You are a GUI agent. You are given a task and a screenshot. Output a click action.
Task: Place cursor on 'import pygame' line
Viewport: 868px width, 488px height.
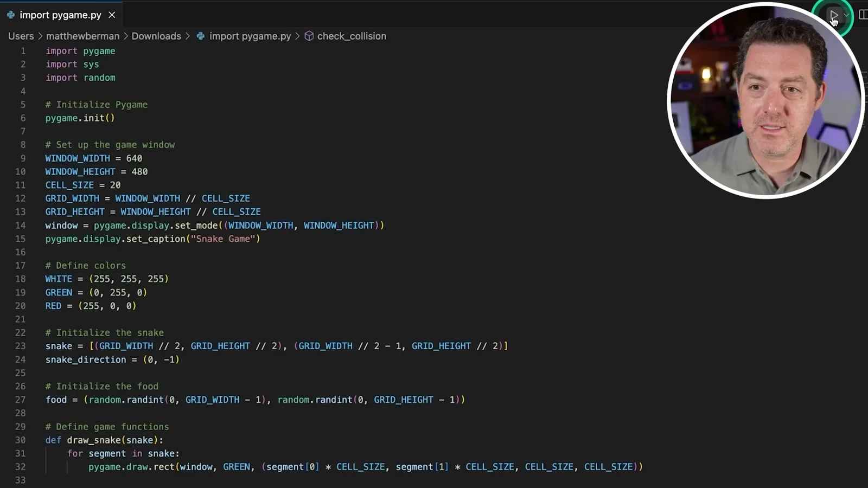[80, 51]
